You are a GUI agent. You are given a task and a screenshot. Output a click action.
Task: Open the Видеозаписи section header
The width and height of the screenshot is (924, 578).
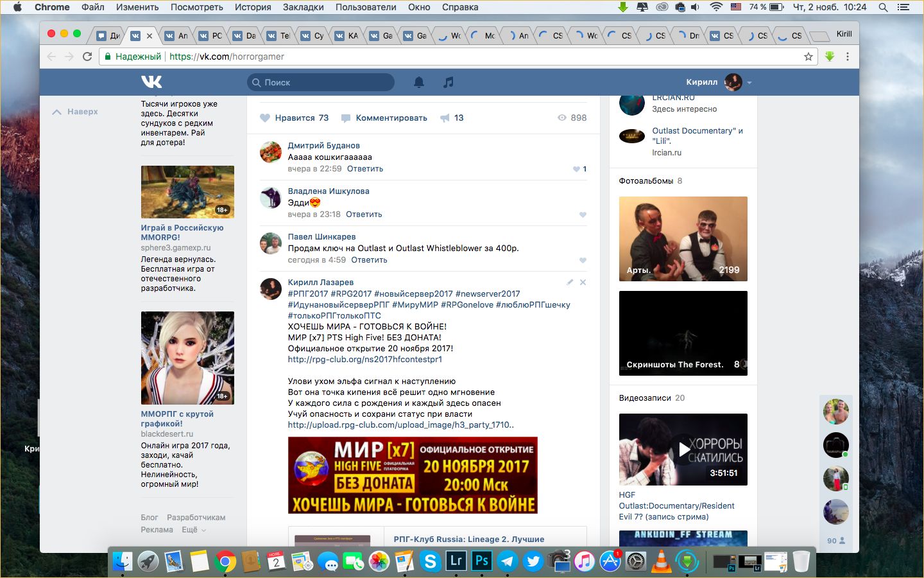(x=645, y=398)
